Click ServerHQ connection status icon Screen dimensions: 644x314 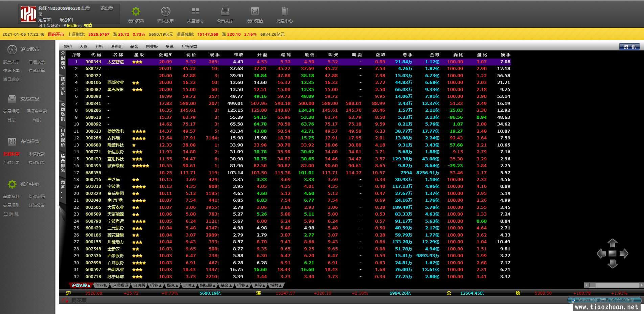click(573, 300)
